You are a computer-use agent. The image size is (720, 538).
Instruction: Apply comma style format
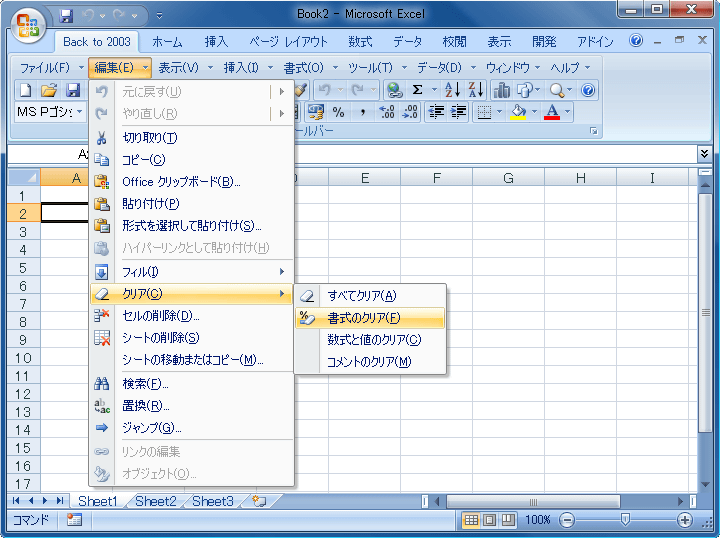pos(362,112)
